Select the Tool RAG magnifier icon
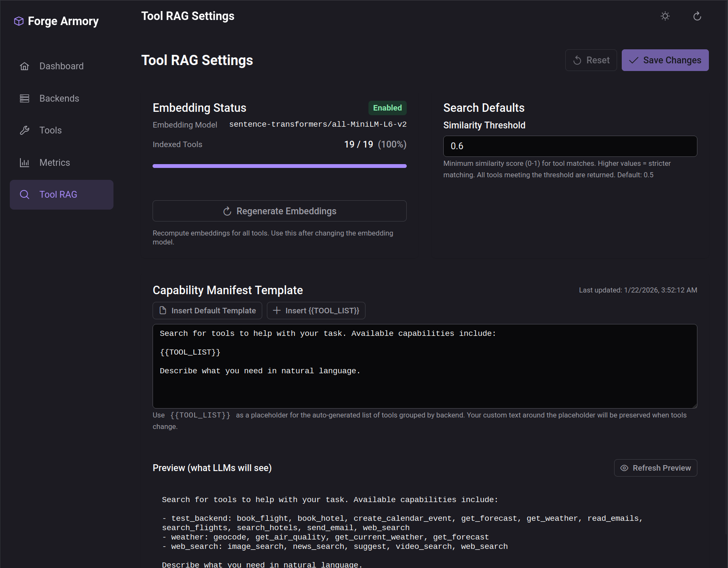This screenshot has width=728, height=568. coord(25,194)
